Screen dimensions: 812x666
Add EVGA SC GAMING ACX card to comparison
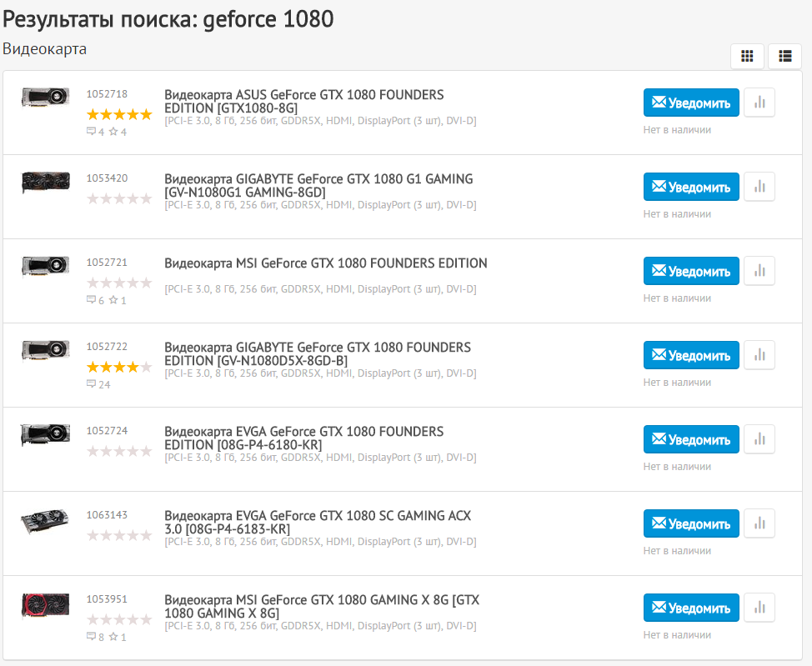coord(759,523)
